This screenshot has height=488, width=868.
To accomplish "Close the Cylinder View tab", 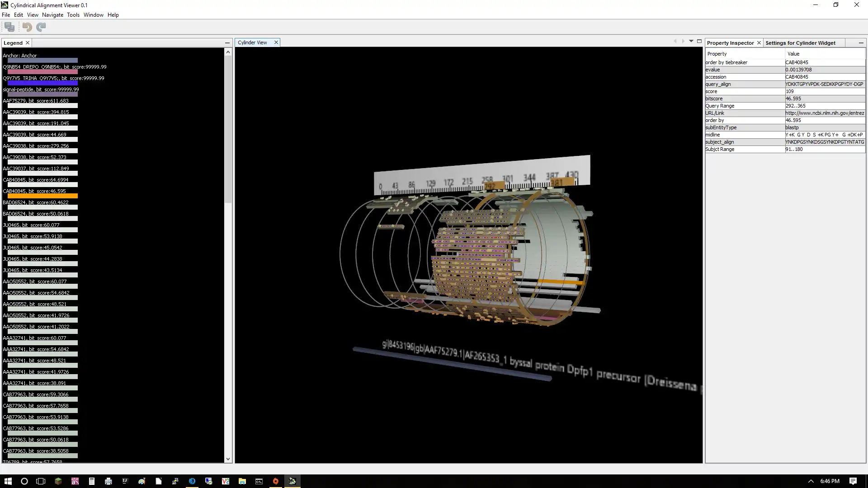I will pos(276,42).
